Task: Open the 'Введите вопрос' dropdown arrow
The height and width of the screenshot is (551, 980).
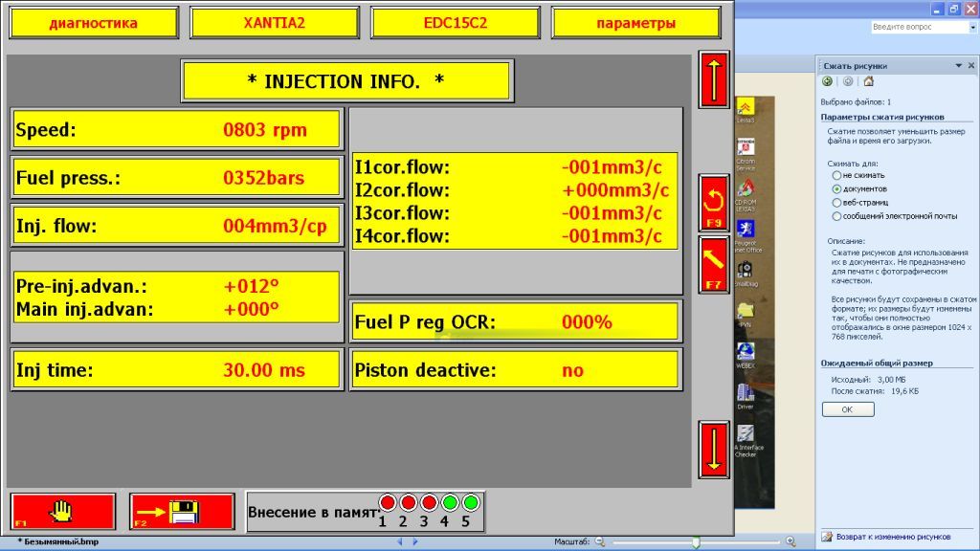Action: [x=973, y=28]
